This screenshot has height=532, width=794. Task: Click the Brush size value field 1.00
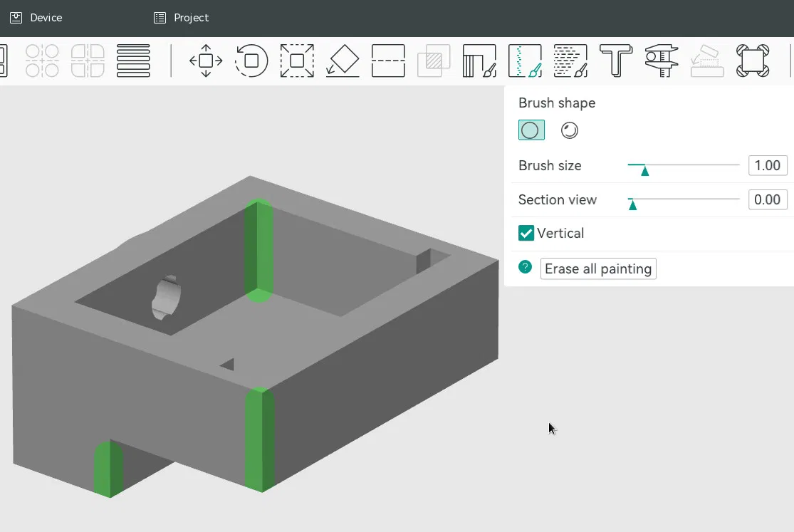click(x=768, y=166)
